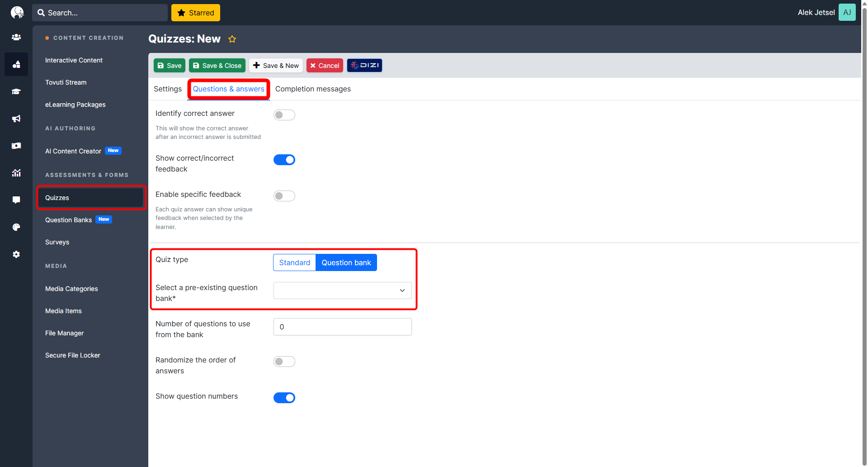
Task: Click the AJ user avatar
Action: [847, 12]
